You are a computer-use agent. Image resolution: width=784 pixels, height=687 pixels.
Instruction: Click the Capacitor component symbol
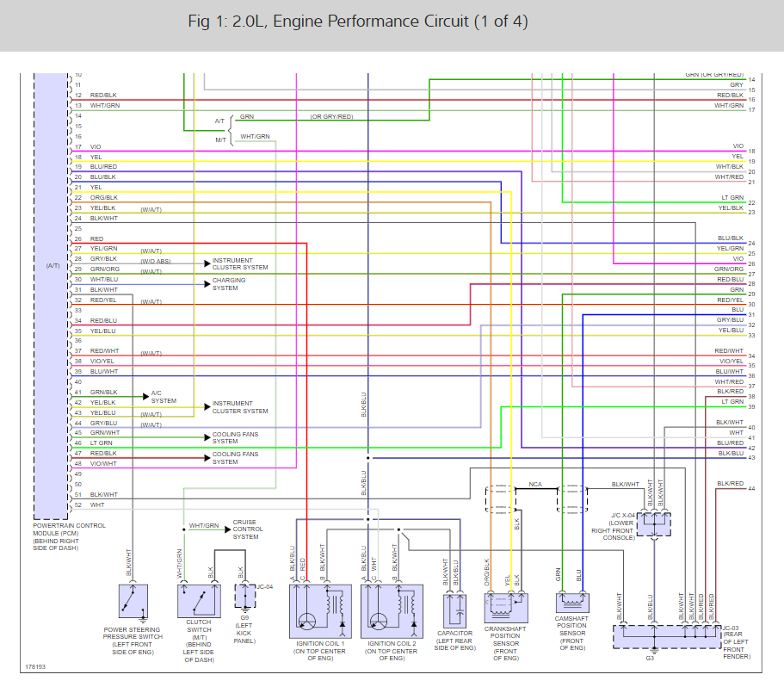(x=455, y=610)
